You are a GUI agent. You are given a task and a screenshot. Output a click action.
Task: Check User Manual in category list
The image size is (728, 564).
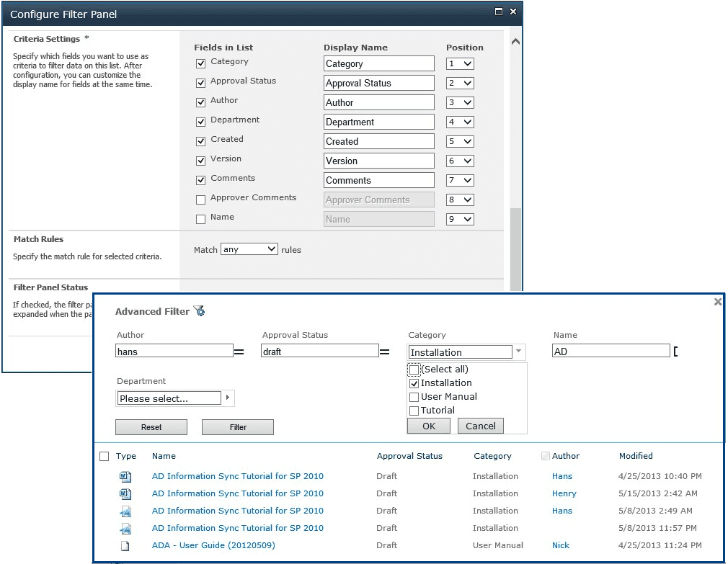point(414,397)
